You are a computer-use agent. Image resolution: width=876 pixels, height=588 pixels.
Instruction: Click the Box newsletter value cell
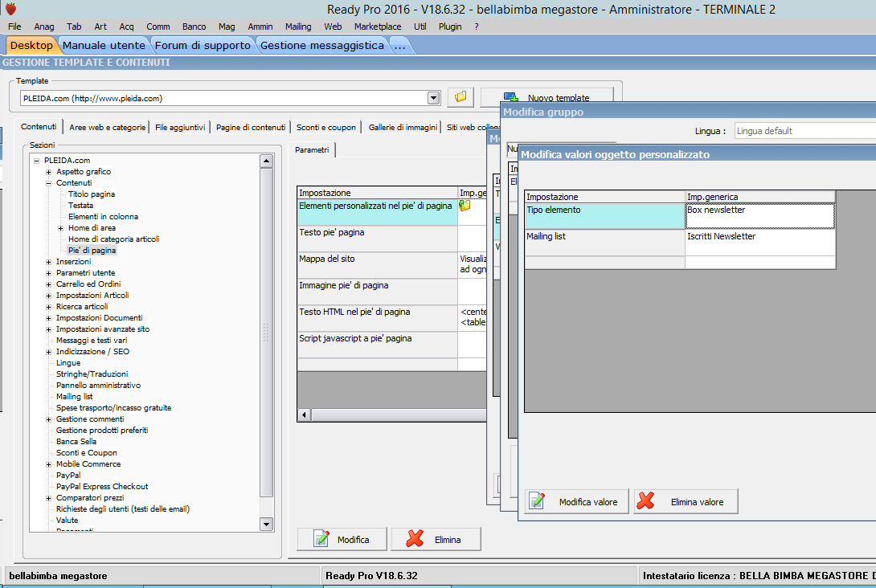tap(760, 216)
